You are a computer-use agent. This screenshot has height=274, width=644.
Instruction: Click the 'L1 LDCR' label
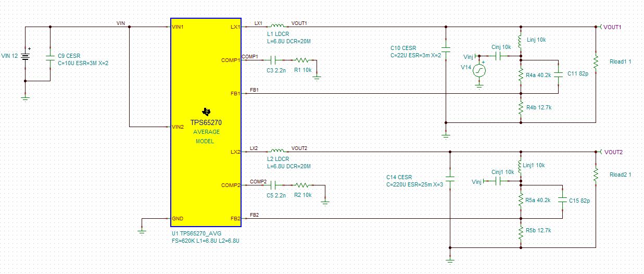(x=277, y=34)
